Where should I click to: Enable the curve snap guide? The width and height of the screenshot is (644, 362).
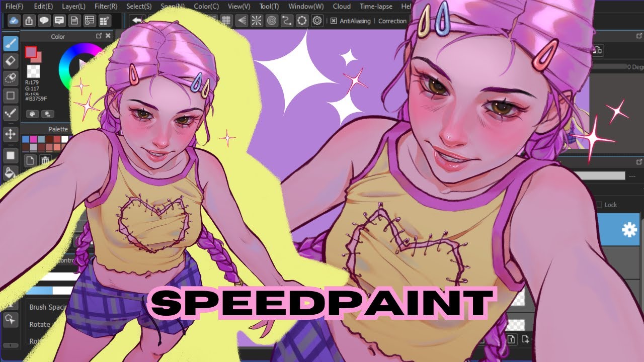(x=287, y=21)
